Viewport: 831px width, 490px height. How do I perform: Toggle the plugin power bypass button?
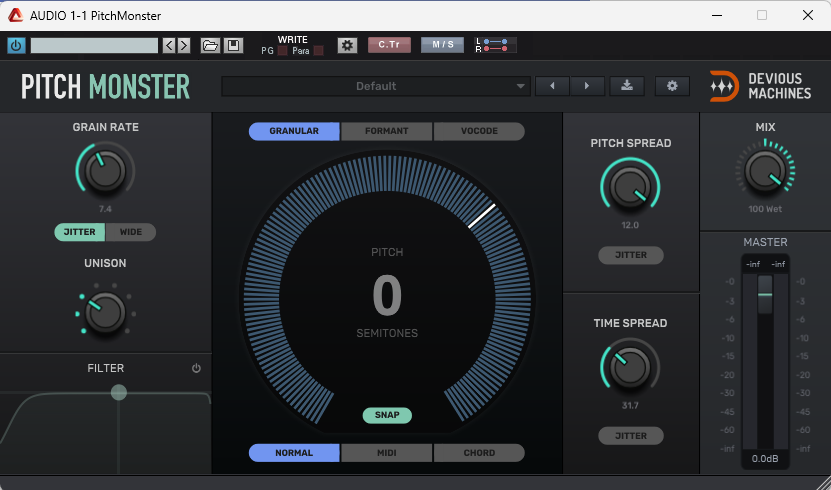click(16, 46)
